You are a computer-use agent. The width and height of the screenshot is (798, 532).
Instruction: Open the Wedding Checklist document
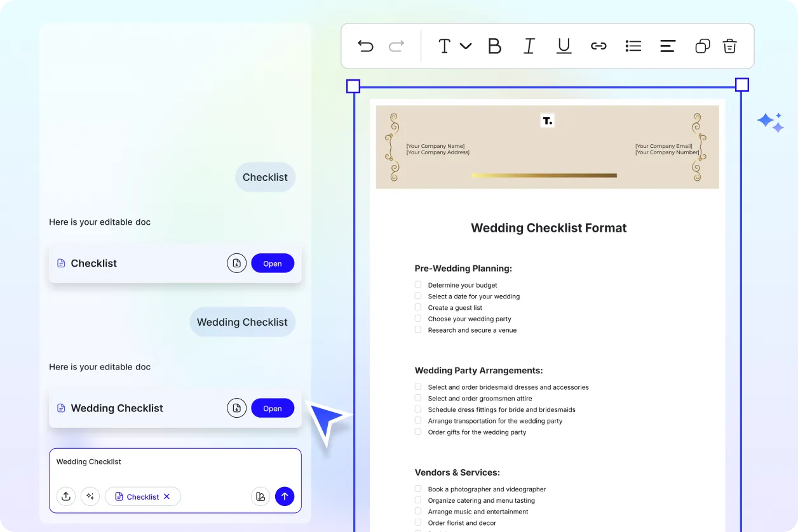(272, 408)
